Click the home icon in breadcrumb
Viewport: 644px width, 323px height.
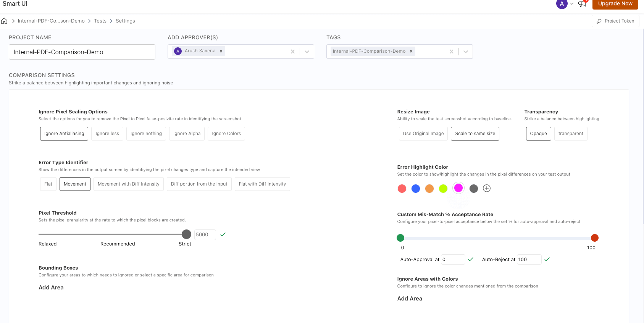click(x=5, y=21)
